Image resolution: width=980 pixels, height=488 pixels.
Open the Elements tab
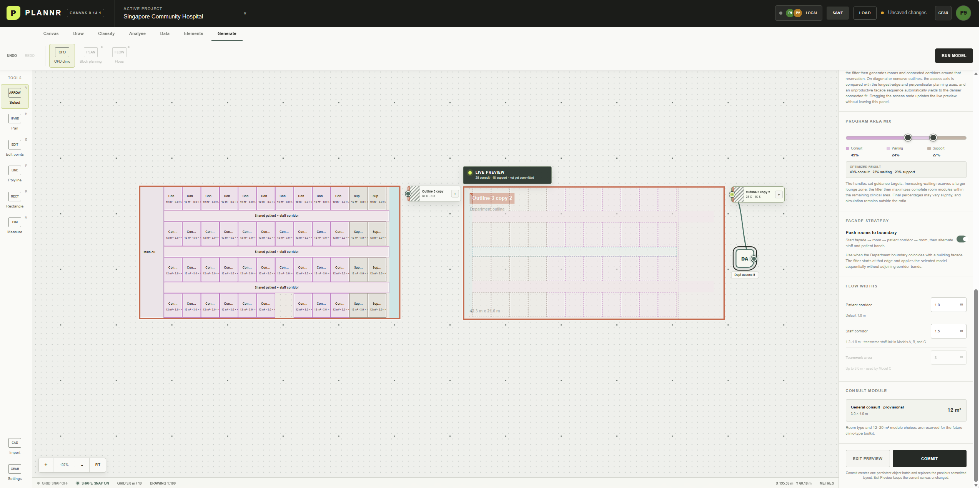pyautogui.click(x=193, y=33)
